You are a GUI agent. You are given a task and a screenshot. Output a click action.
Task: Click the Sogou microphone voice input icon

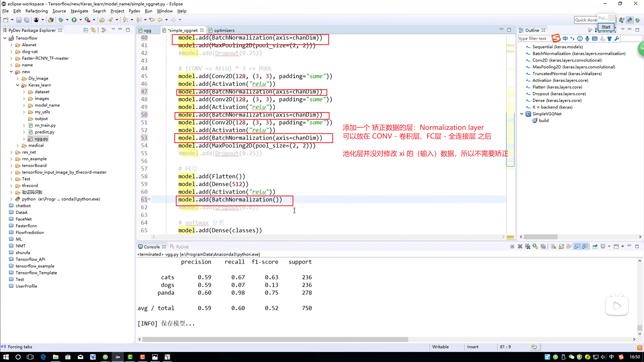[x=587, y=38]
